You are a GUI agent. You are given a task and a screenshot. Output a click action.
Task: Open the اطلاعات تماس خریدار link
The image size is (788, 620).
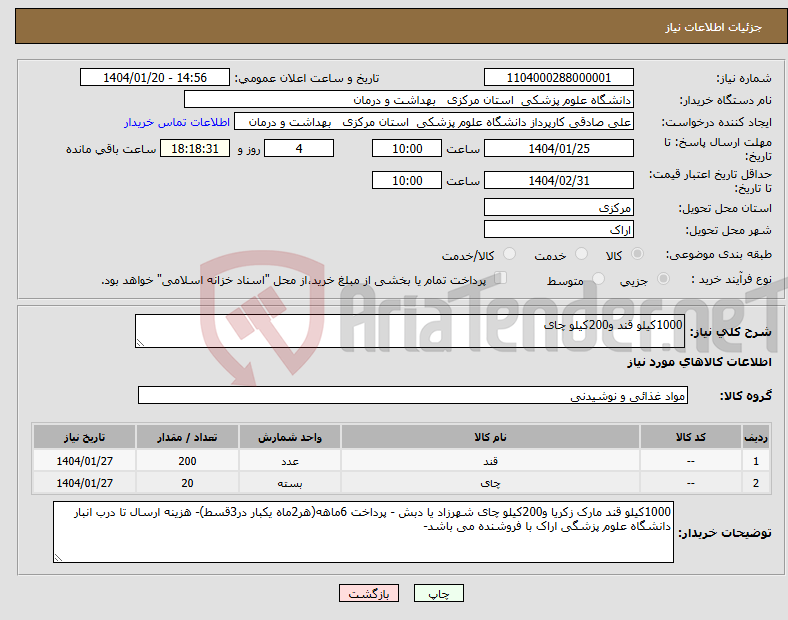(x=177, y=122)
